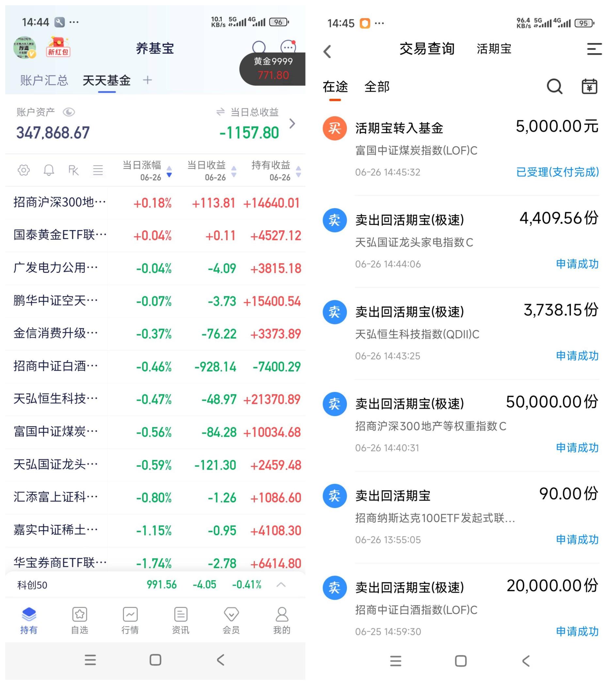Image resolution: width=616 pixels, height=685 pixels.
Task: Tap the 卖 icon of the 4,409.56份 sale
Action: click(x=334, y=220)
